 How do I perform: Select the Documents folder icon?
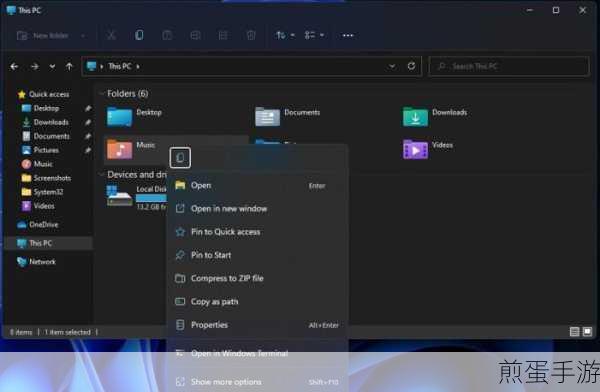click(267, 117)
